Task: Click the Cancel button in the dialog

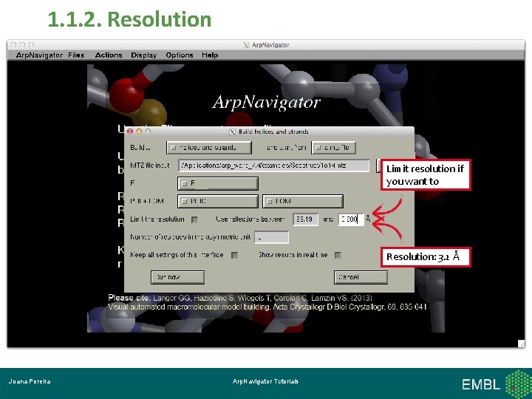Action: pyautogui.click(x=361, y=277)
